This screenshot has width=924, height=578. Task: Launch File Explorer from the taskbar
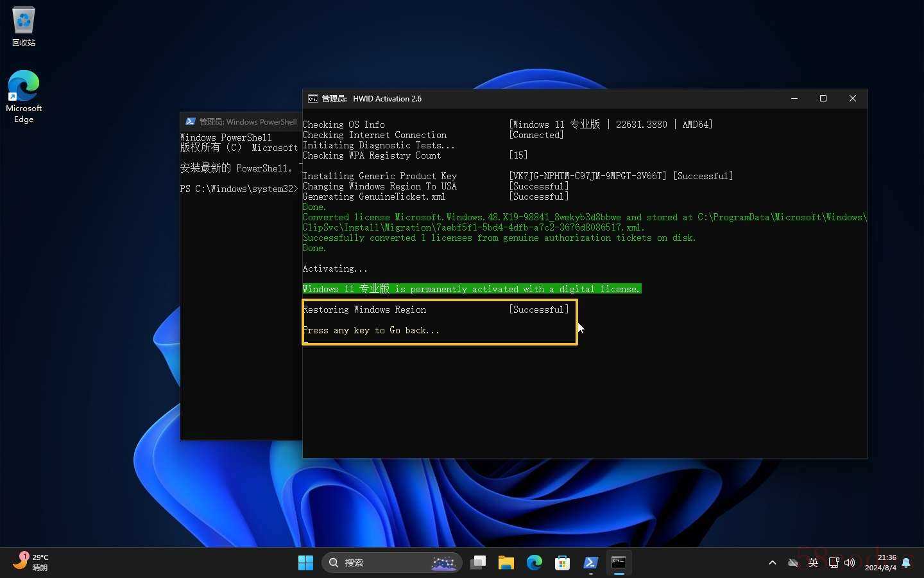[x=506, y=563]
